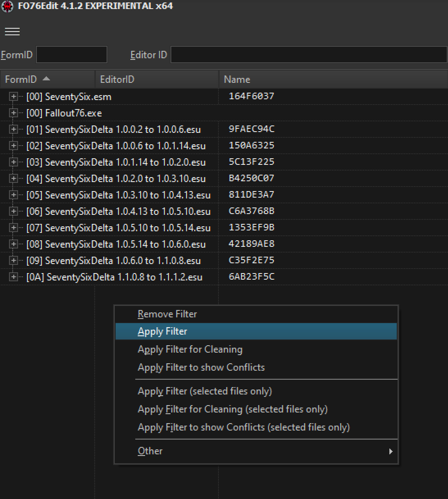
Task: Click the FO76Edit app icon in title bar
Action: [x=7, y=7]
